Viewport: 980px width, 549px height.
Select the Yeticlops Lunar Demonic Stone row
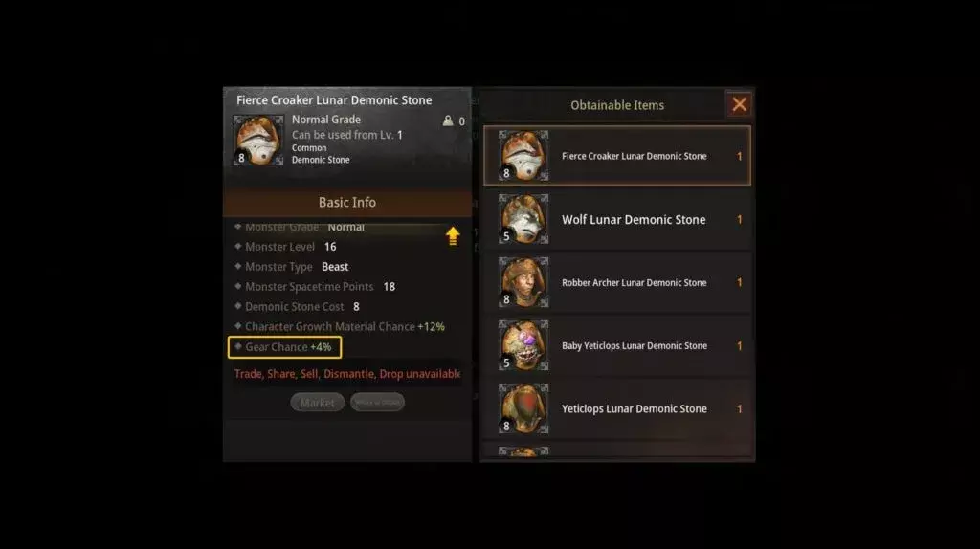(x=617, y=408)
